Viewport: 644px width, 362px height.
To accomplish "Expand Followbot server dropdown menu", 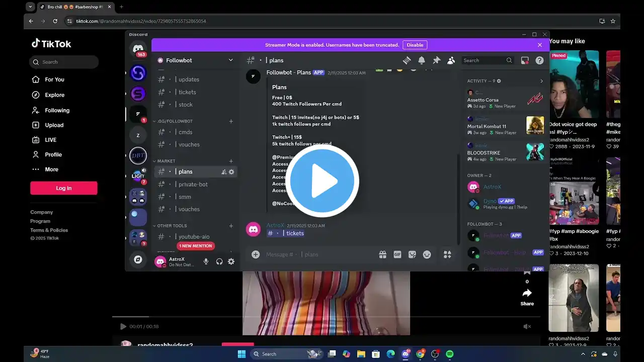I will 231,60.
